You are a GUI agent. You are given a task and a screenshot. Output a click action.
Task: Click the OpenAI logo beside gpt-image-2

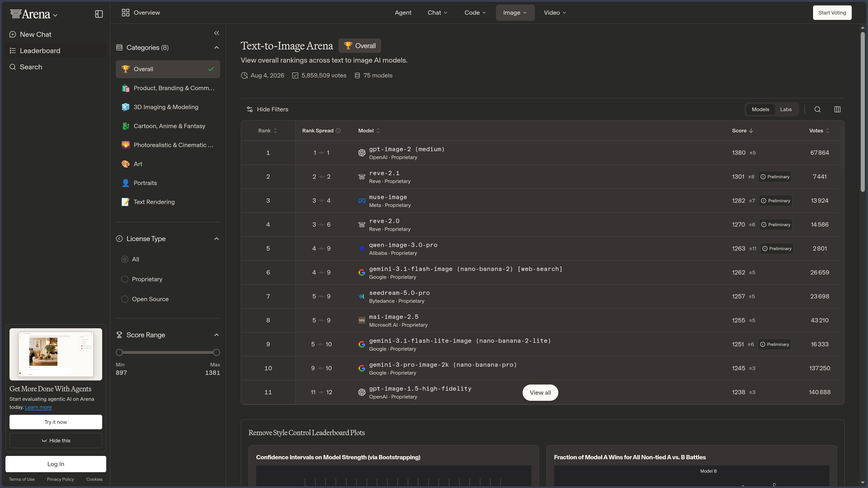[362, 152]
